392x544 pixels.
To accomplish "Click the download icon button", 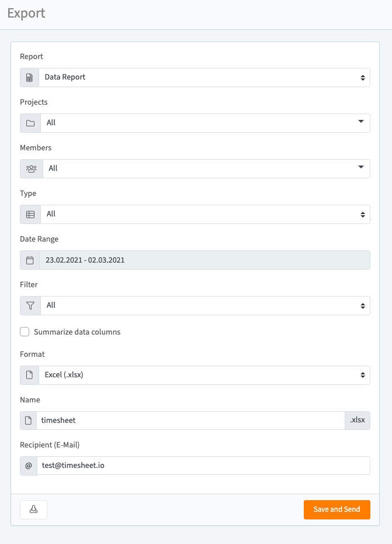I will (33, 509).
